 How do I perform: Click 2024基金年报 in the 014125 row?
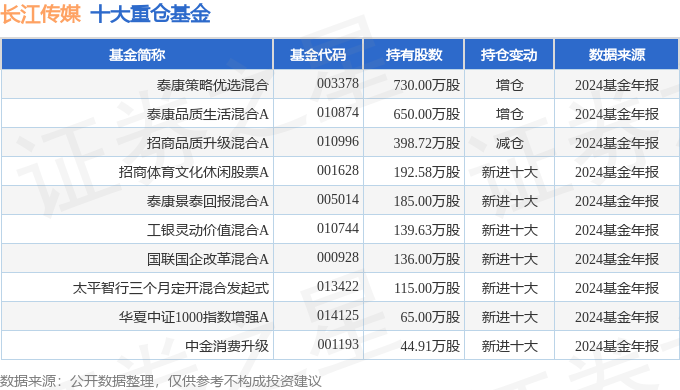(x=617, y=317)
